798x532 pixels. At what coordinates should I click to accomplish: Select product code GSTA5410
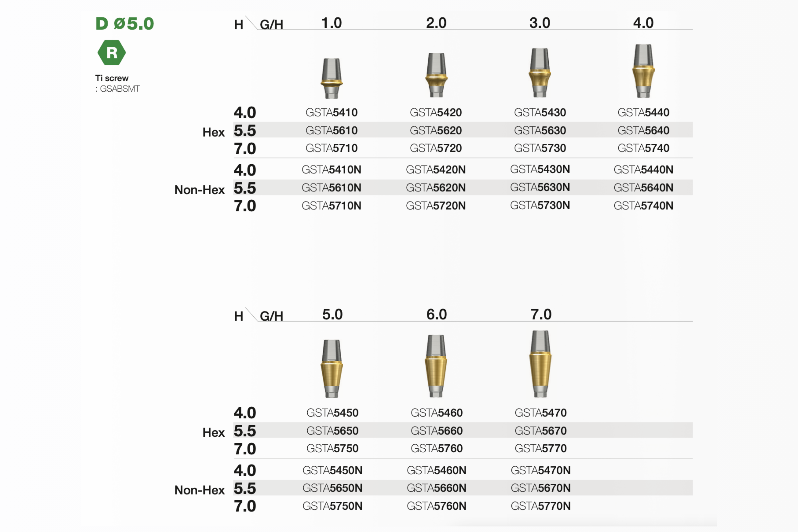tap(332, 112)
